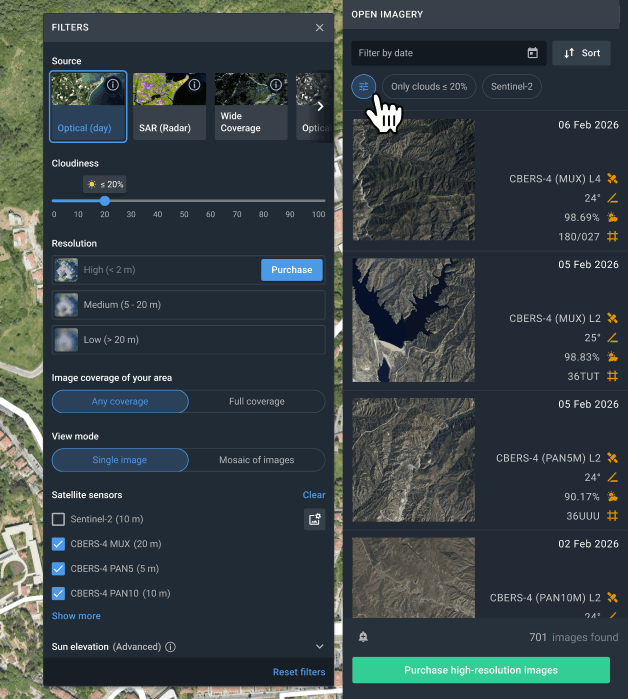This screenshot has width=628, height=699.
Task: Click the filter settings icon button
Action: 363,87
